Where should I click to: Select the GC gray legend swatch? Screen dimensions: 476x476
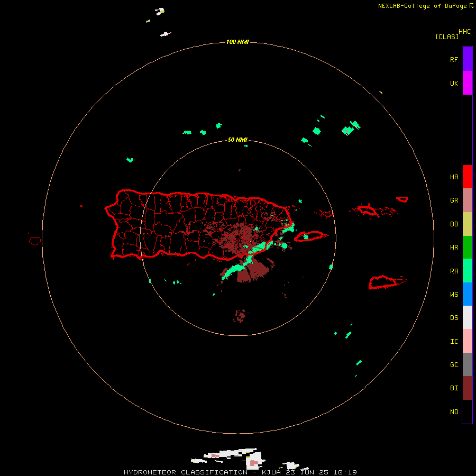point(467,364)
